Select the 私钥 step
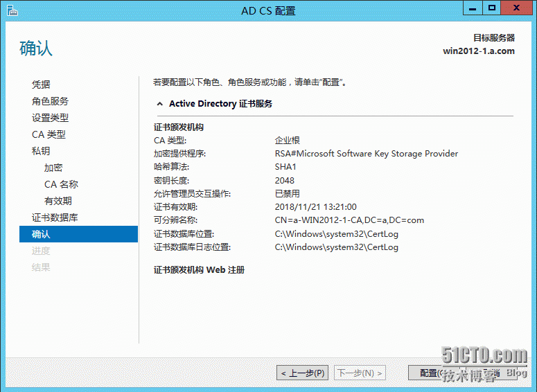 click(41, 151)
